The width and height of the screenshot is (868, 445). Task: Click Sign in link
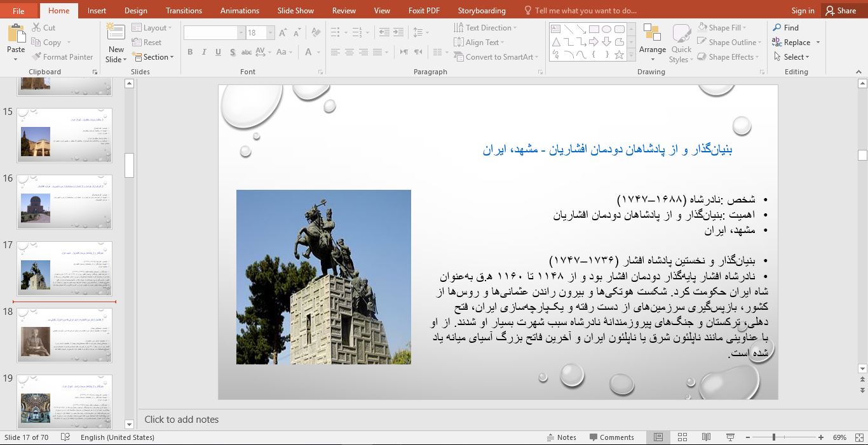click(x=803, y=10)
